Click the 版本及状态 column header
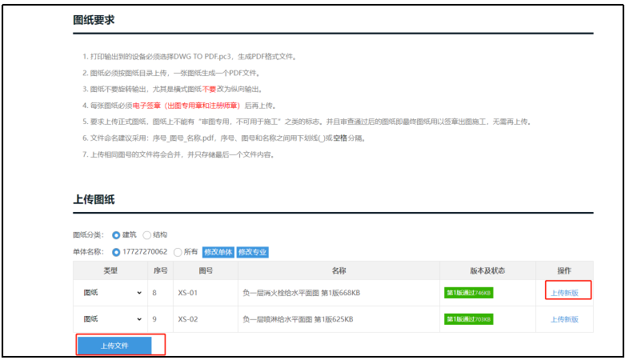Image resolution: width=625 pixels, height=364 pixels. click(x=487, y=270)
